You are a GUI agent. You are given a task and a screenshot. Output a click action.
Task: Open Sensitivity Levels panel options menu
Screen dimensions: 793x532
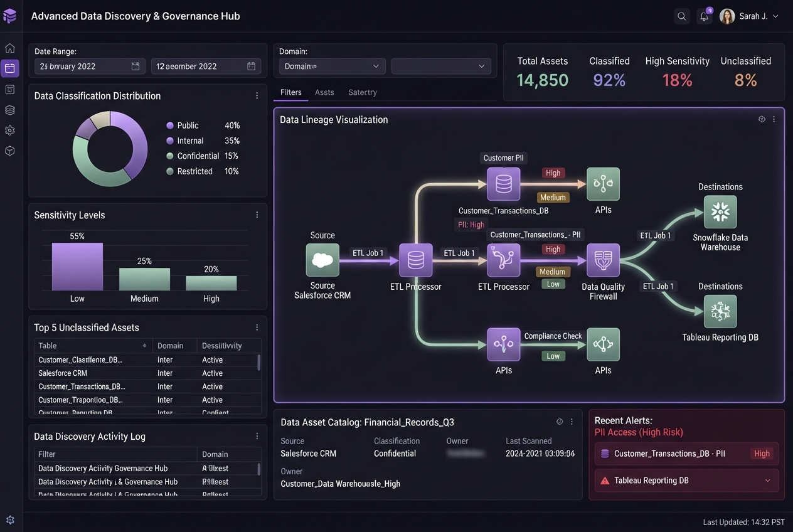(257, 215)
